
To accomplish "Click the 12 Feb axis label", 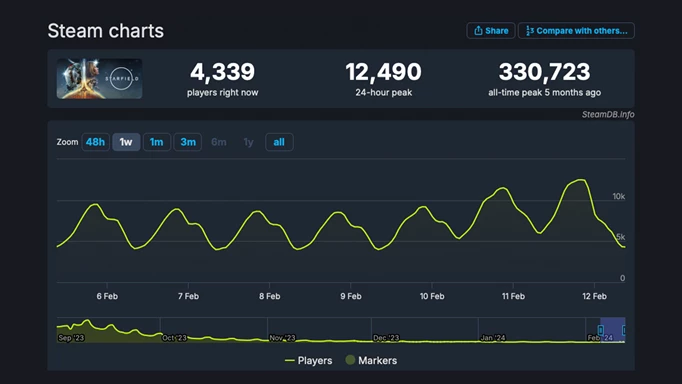I will (x=594, y=296).
